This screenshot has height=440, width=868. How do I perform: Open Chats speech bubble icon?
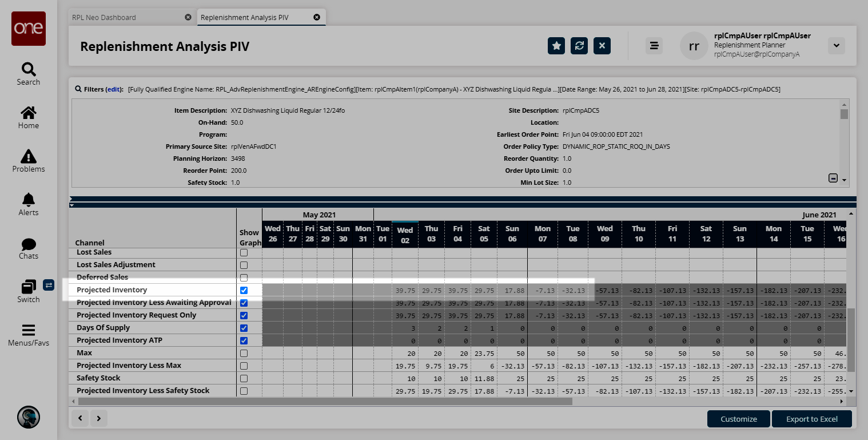28,244
